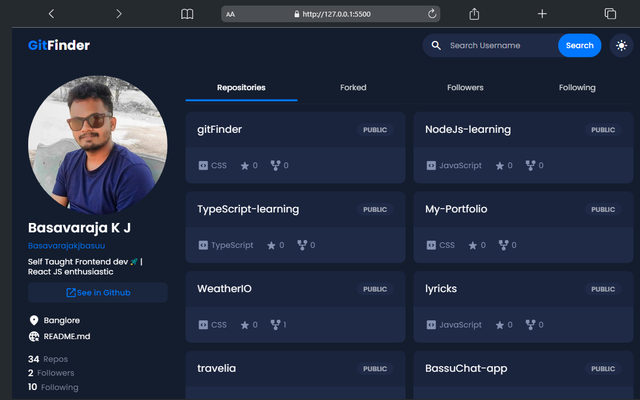Click the Self Taught Frontend dev bio text

[85, 267]
